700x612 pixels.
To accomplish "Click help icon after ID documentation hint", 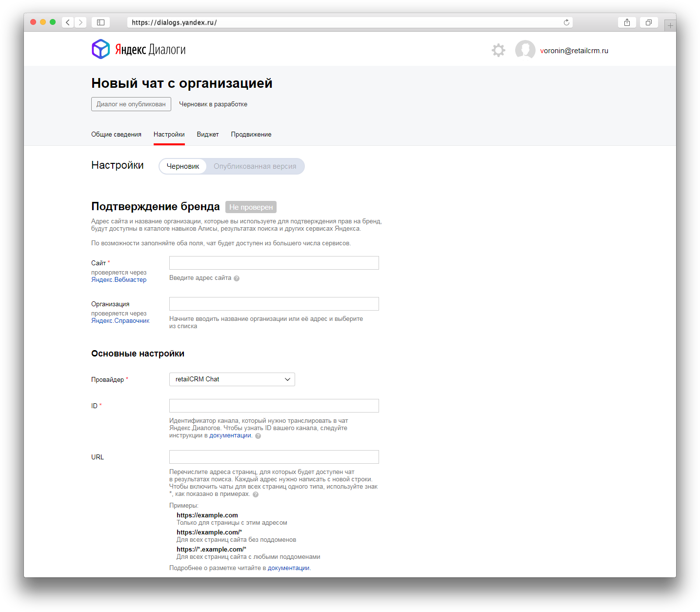I will pyautogui.click(x=258, y=436).
